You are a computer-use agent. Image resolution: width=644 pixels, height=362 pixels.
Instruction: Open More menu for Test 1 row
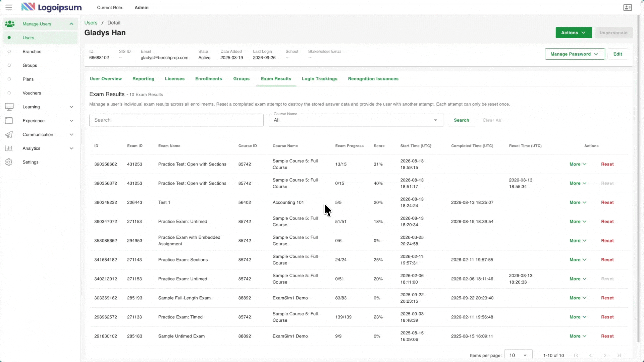click(x=578, y=202)
